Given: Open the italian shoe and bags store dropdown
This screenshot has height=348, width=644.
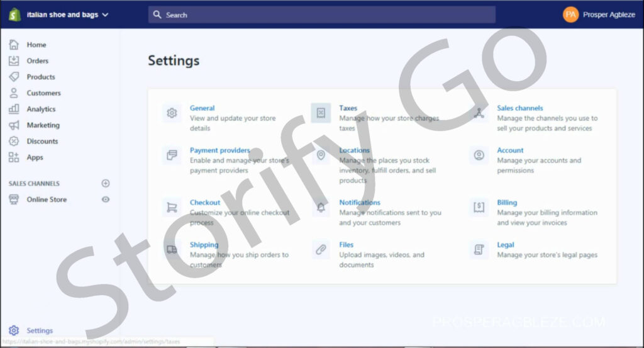Looking at the screenshot, I should pos(67,15).
